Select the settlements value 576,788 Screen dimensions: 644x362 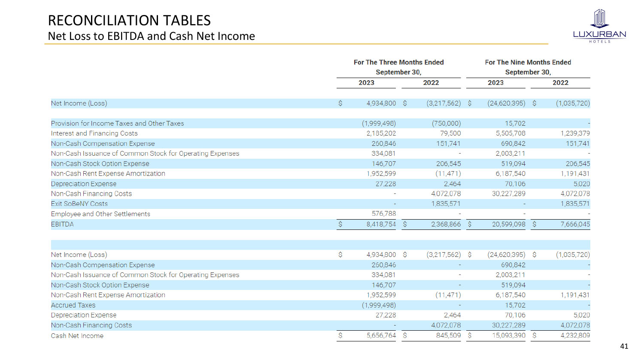(383, 214)
